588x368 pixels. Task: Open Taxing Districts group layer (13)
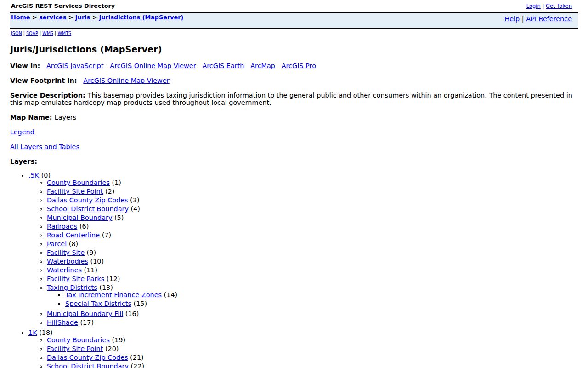(72, 287)
